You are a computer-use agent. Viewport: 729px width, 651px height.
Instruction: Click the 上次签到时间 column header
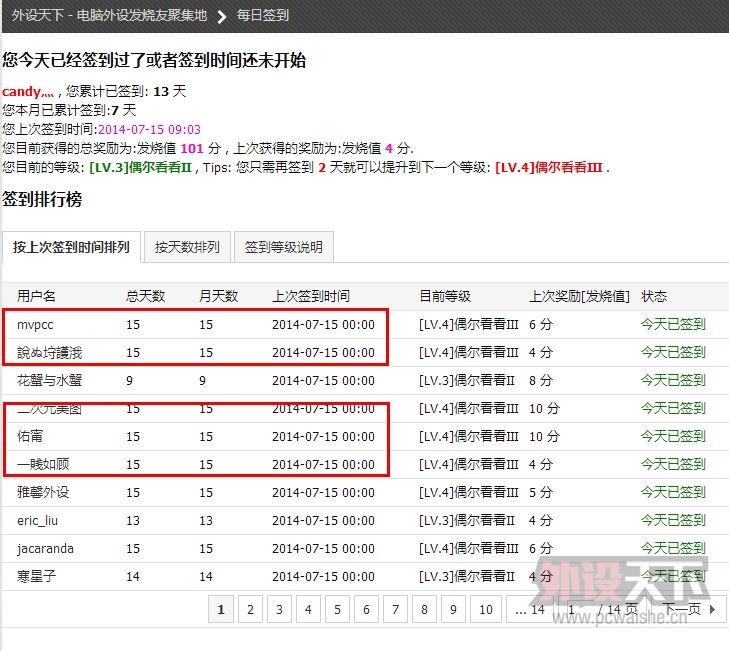coord(311,296)
